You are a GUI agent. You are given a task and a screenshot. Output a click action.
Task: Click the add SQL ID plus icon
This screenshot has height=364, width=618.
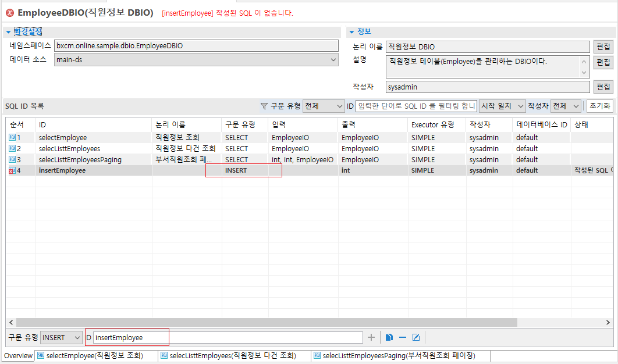point(371,337)
